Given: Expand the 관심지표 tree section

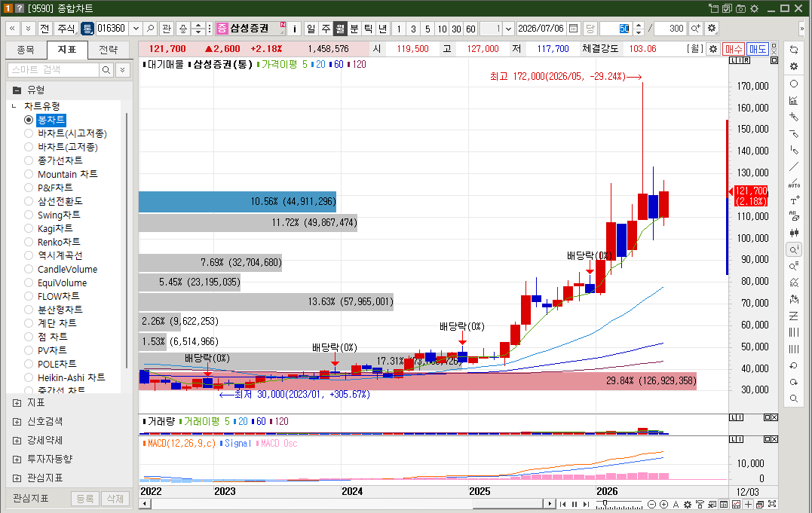Looking at the screenshot, I should [17, 478].
